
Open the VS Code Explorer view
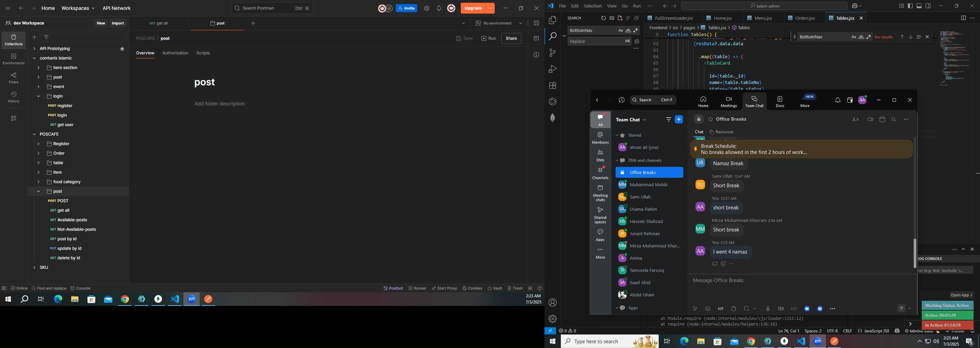pos(553,20)
